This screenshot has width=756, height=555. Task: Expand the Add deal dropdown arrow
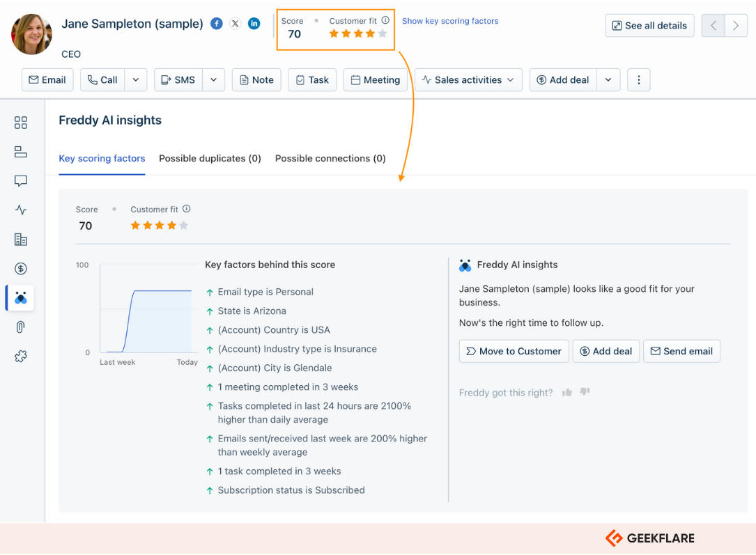click(x=608, y=80)
